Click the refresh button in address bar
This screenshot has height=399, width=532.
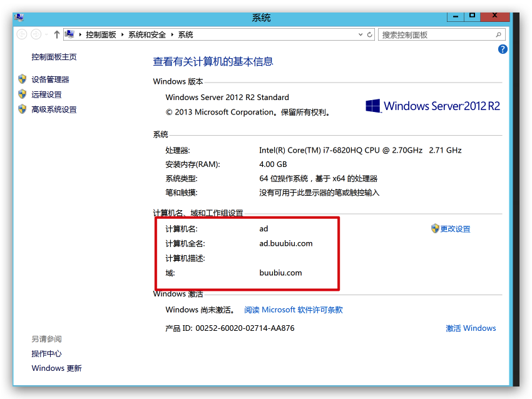[x=370, y=35]
